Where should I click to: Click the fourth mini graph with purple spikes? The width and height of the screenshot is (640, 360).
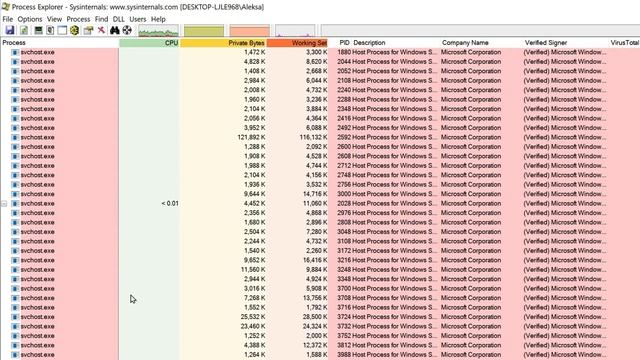(x=295, y=31)
